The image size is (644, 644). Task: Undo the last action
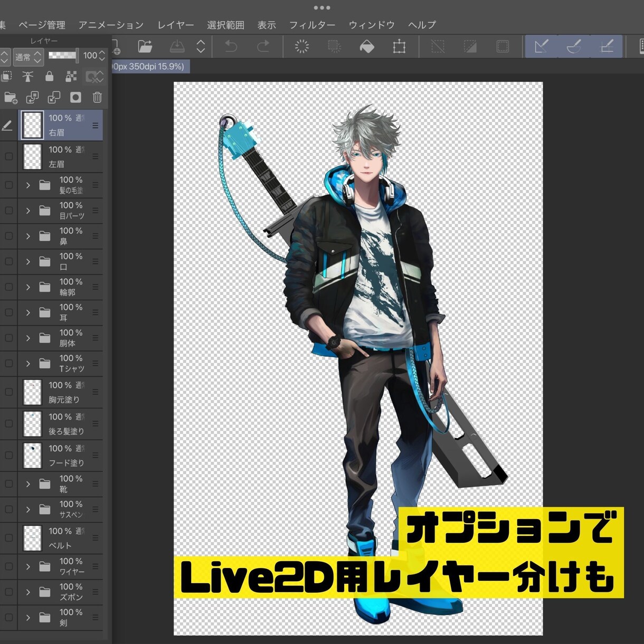pos(231,46)
